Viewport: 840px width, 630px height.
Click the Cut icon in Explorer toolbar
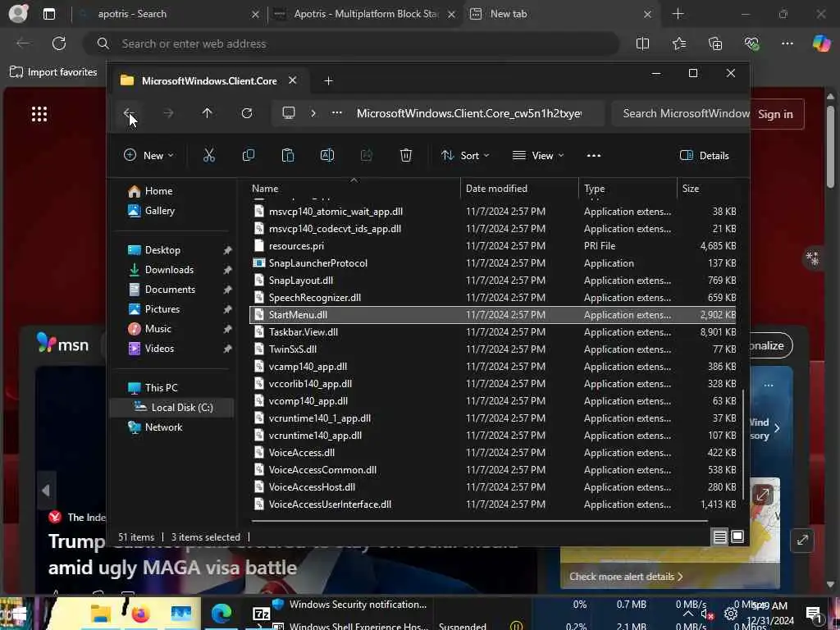click(209, 155)
